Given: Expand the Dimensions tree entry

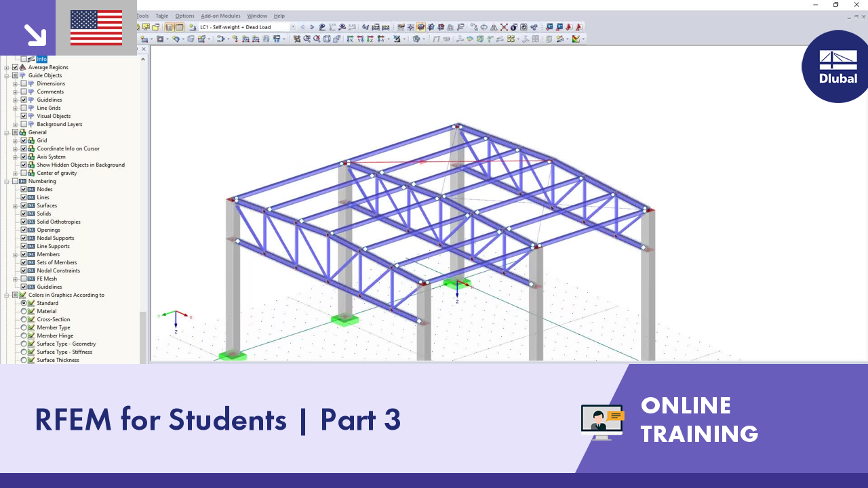Looking at the screenshot, I should (x=15, y=83).
